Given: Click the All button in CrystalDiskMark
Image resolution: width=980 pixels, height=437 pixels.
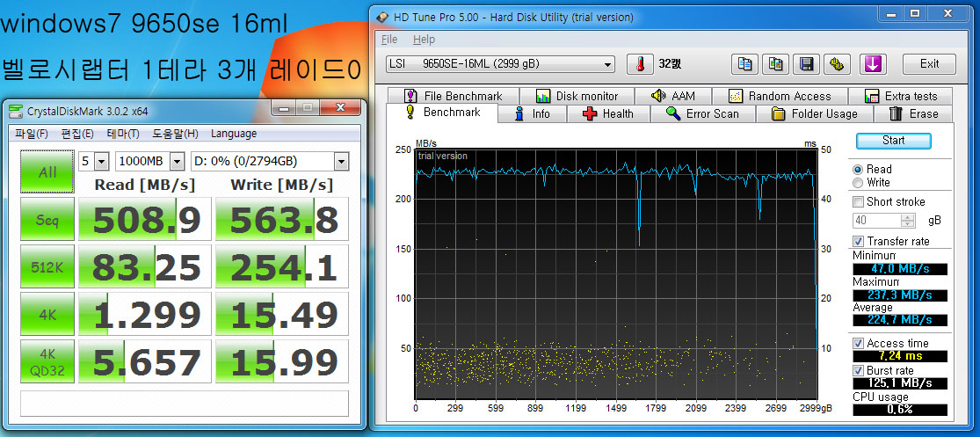Looking at the screenshot, I should [47, 172].
